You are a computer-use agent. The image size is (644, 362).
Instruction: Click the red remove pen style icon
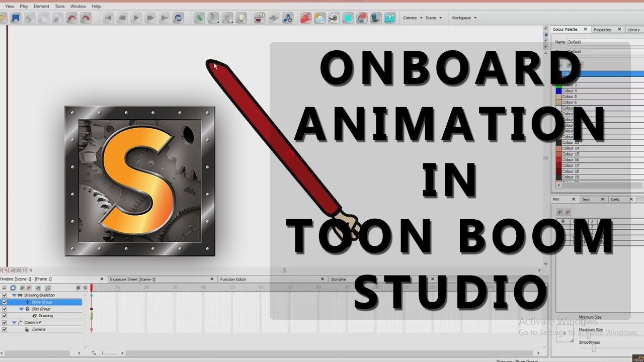click(568, 212)
